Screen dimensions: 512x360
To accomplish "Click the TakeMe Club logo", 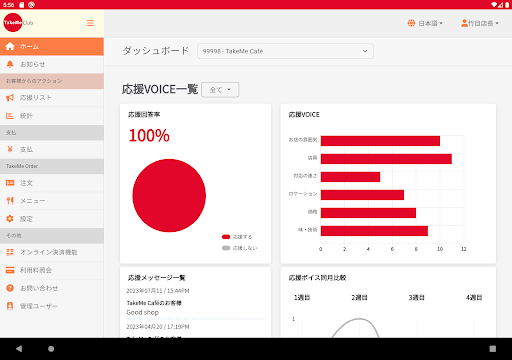I will [18, 23].
